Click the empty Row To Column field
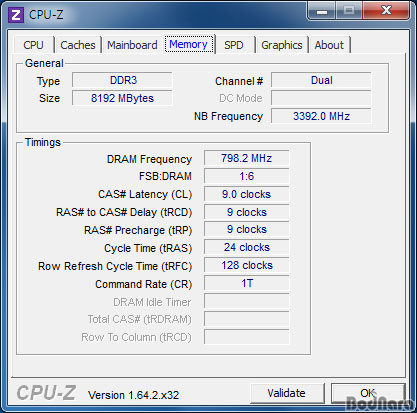This screenshot has height=413, width=417. [x=247, y=337]
